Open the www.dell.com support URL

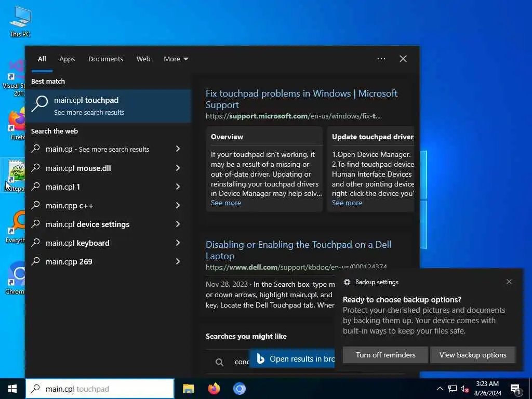coord(296,267)
